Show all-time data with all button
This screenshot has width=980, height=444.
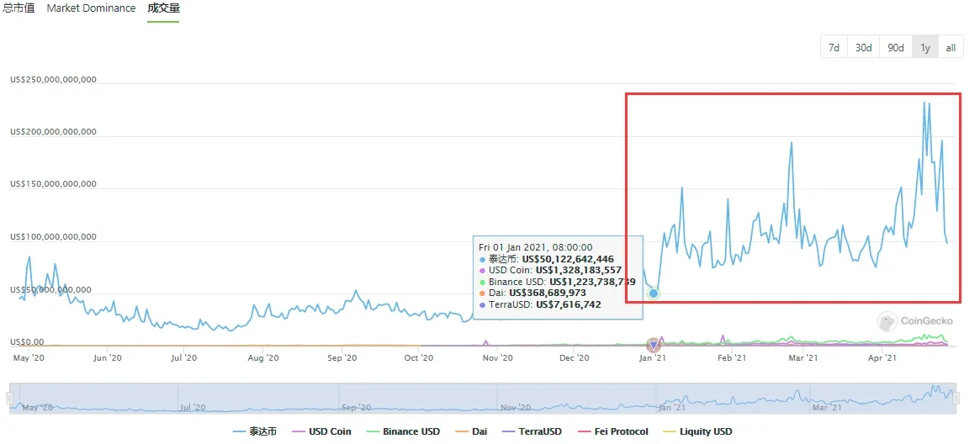point(951,48)
